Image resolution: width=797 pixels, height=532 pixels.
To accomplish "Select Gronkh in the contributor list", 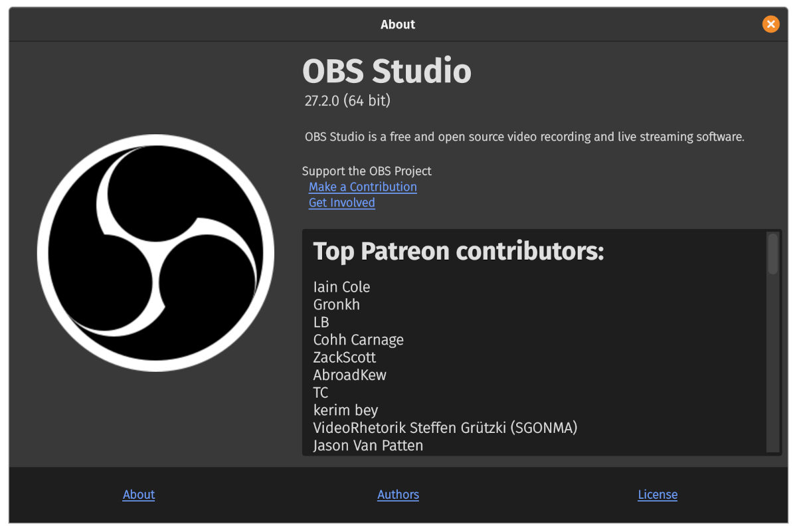I will [337, 304].
